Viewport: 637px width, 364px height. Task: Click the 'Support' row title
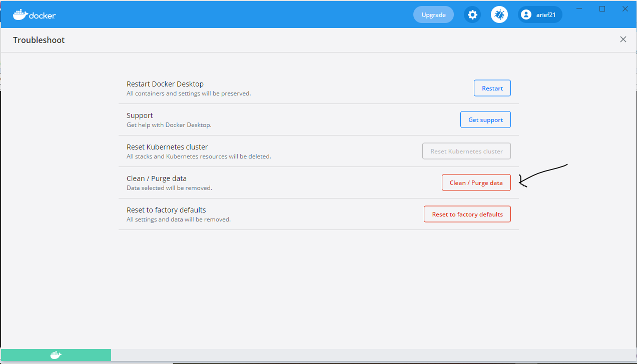tap(140, 115)
